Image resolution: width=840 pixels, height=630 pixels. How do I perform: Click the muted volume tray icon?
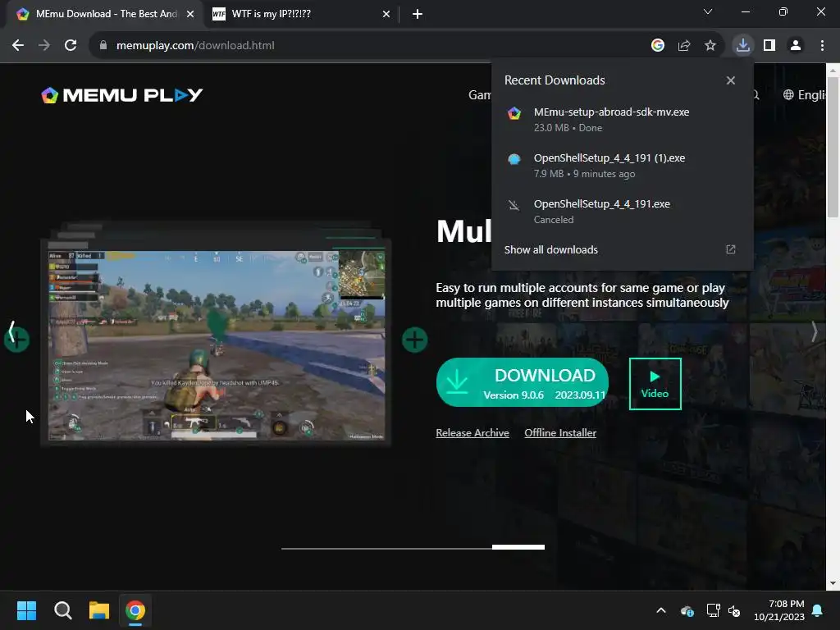[734, 610]
